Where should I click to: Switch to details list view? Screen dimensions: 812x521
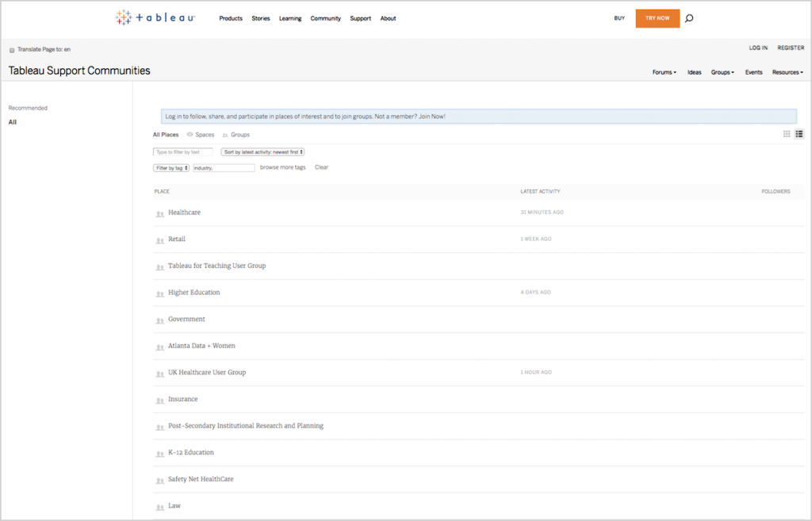coord(799,134)
